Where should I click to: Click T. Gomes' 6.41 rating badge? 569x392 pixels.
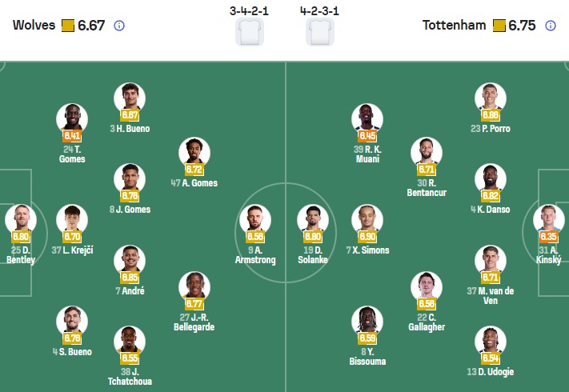click(72, 136)
